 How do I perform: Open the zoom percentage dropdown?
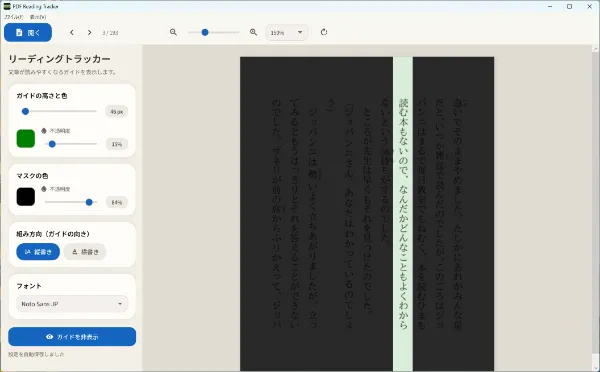coord(286,33)
